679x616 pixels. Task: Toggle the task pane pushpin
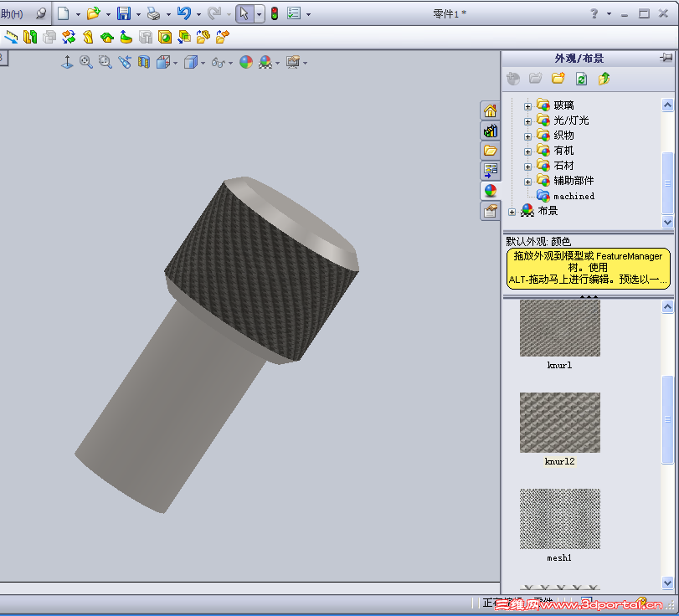pyautogui.click(x=666, y=58)
